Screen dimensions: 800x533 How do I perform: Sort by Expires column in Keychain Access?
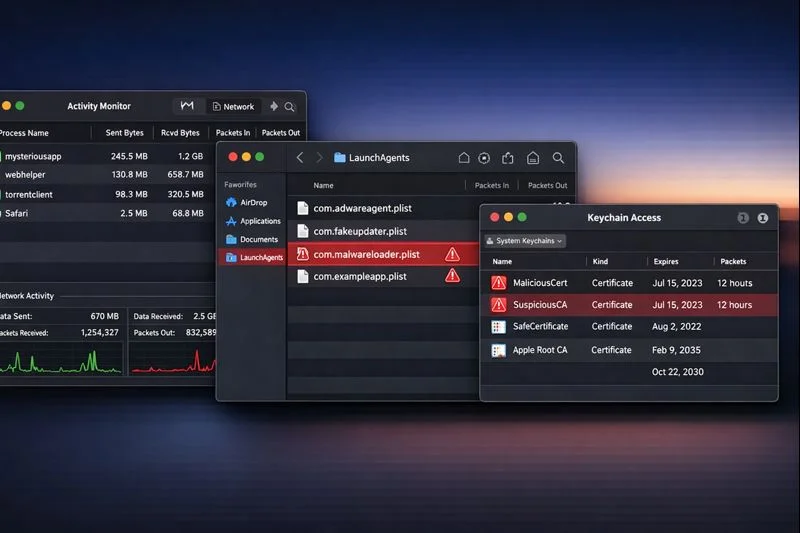click(x=666, y=261)
